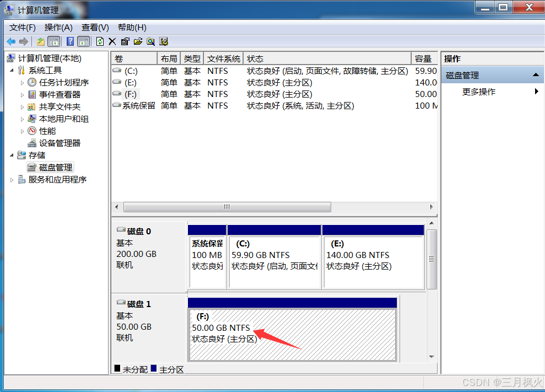Click the green Refresh toolbar icon
545x392 pixels.
click(x=100, y=42)
